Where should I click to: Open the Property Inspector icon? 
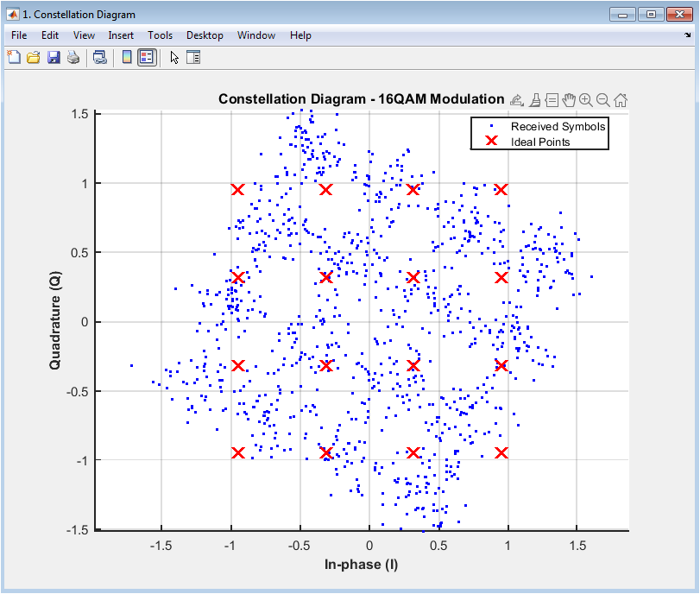click(193, 57)
